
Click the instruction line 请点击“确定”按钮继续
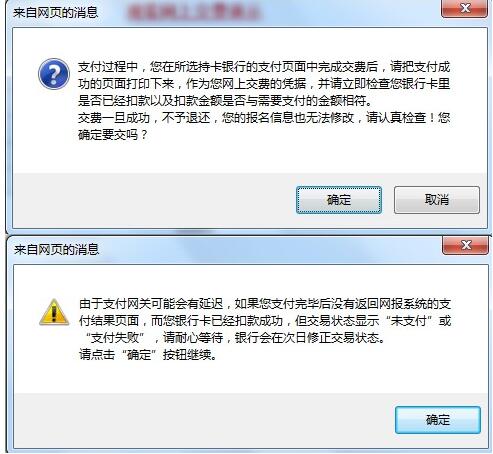click(x=148, y=354)
